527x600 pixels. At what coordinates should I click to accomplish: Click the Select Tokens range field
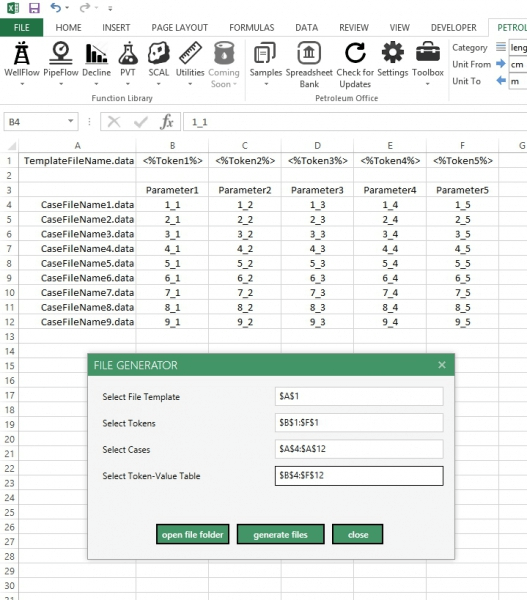click(x=359, y=422)
